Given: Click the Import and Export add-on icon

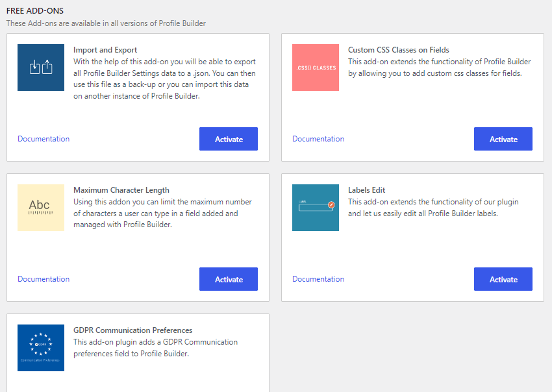Looking at the screenshot, I should click(41, 67).
